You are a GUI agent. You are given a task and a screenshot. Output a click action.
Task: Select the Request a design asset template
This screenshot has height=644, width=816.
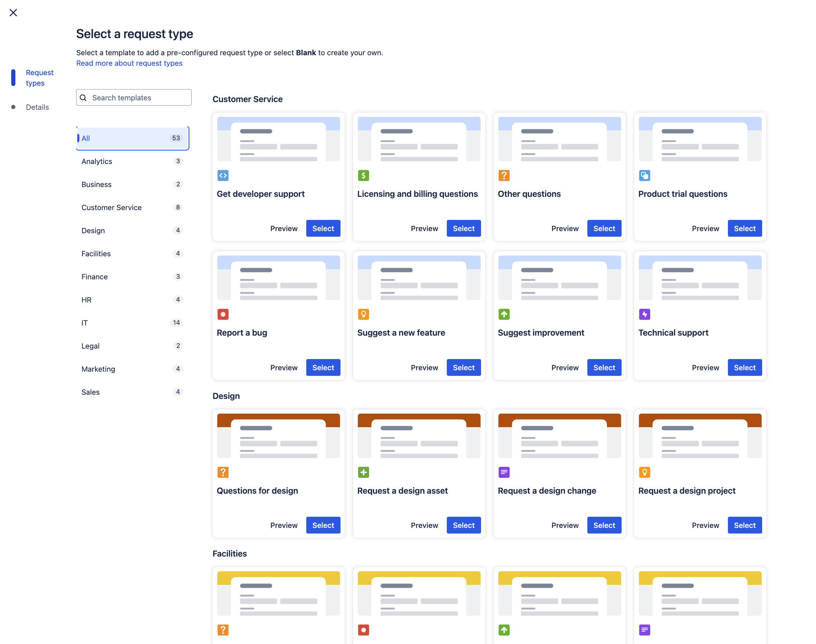click(x=464, y=525)
